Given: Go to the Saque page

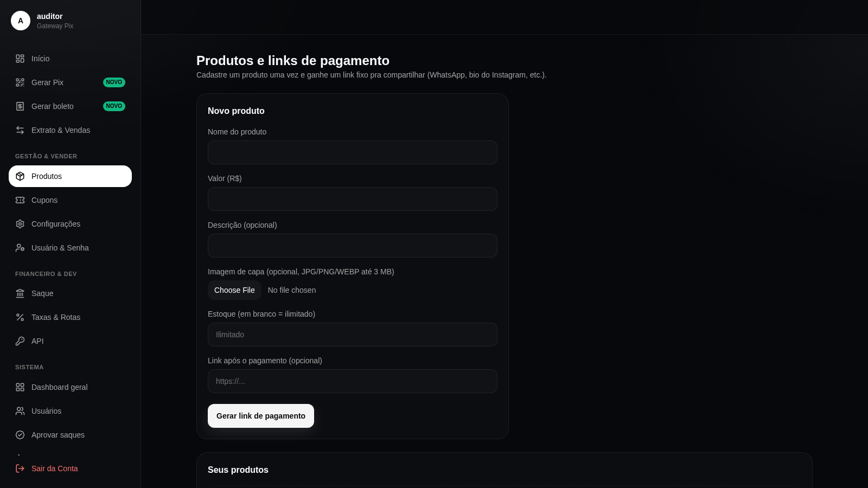Looking at the screenshot, I should (x=70, y=293).
